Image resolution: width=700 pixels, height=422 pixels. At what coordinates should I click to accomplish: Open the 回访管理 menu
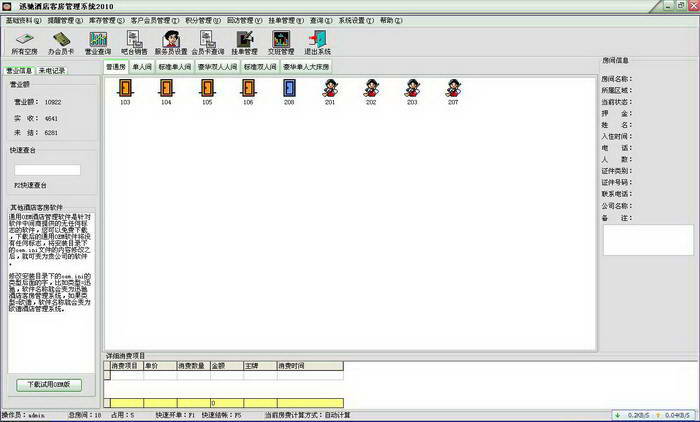point(245,21)
